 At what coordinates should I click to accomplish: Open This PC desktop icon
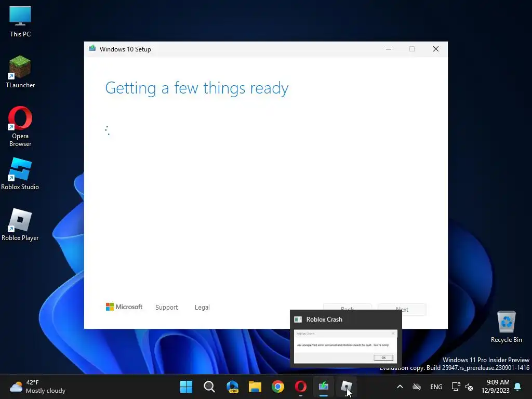pyautogui.click(x=20, y=22)
